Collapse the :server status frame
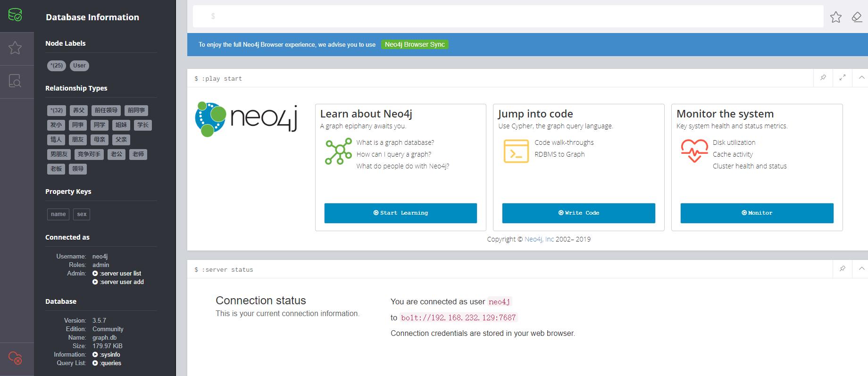The image size is (868, 376). pyautogui.click(x=861, y=269)
